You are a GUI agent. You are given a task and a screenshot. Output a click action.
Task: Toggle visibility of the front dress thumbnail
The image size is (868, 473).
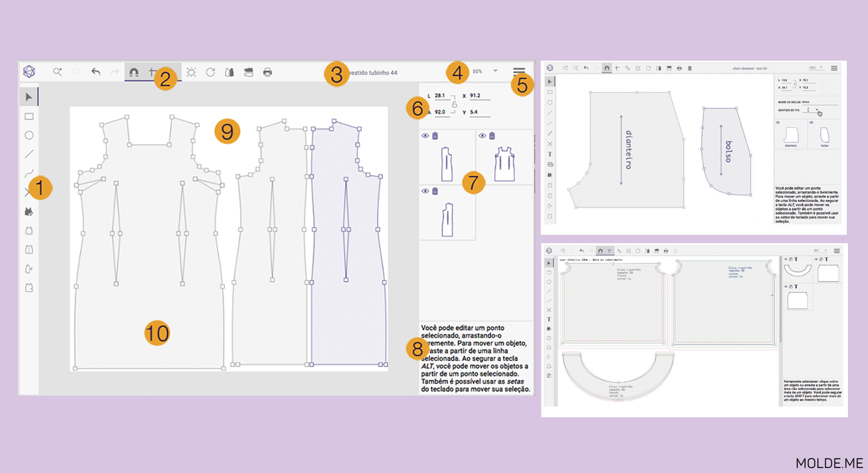point(483,136)
